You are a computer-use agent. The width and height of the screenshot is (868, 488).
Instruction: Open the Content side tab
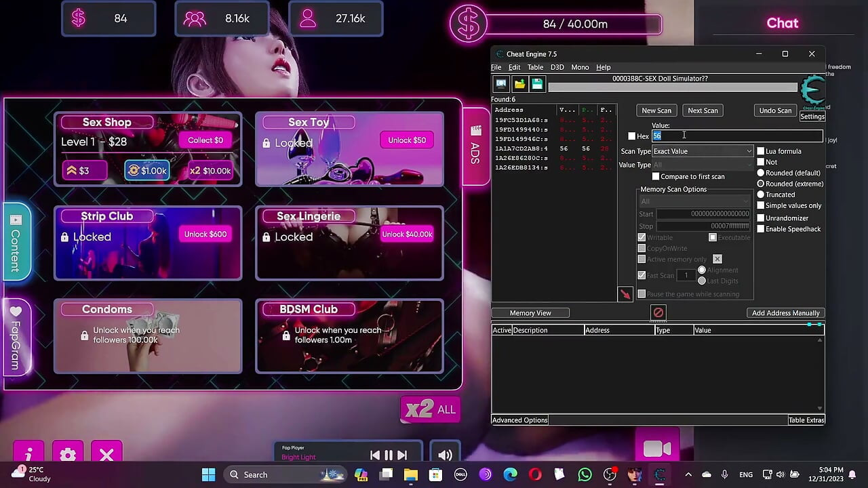[16, 241]
